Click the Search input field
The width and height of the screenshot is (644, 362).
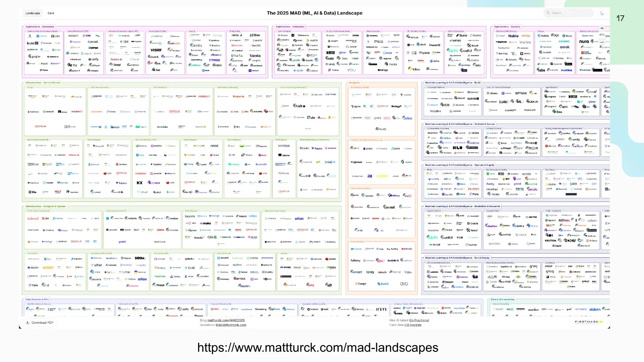568,13
